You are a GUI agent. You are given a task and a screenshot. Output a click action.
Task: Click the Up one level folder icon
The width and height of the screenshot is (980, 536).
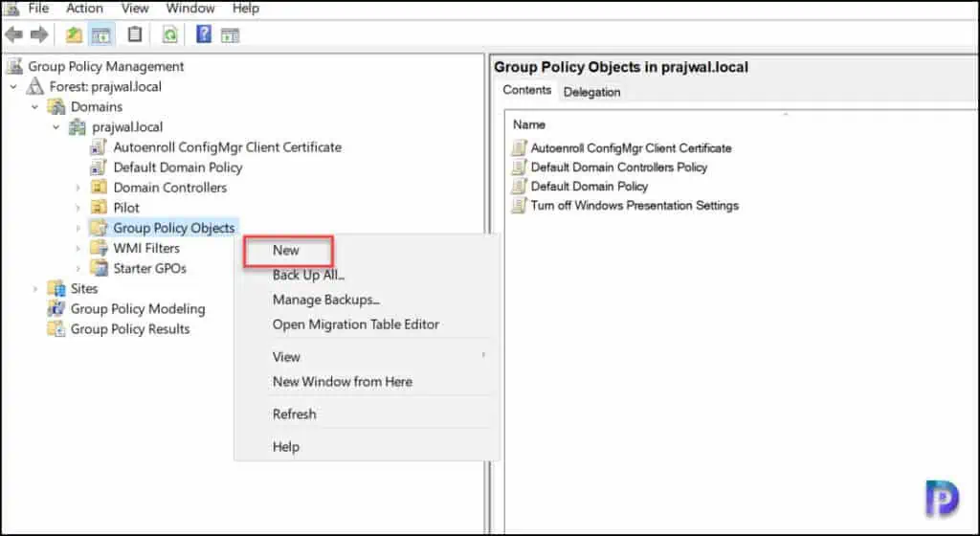[74, 34]
